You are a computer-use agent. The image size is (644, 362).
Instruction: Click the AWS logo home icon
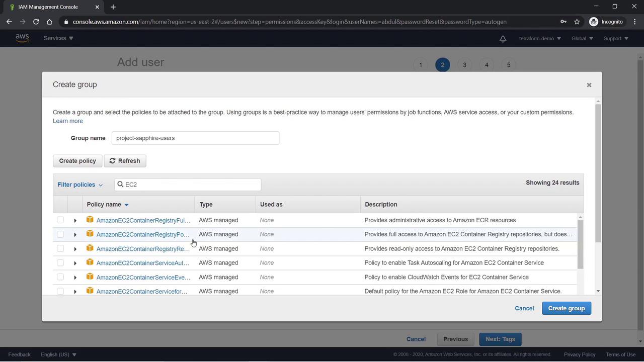pyautogui.click(x=22, y=38)
